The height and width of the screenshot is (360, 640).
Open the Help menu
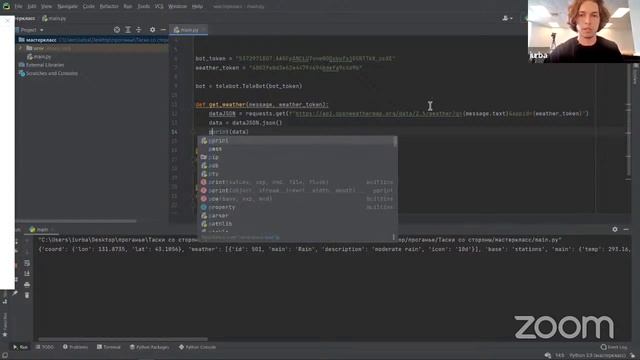pyautogui.click(x=197, y=7)
